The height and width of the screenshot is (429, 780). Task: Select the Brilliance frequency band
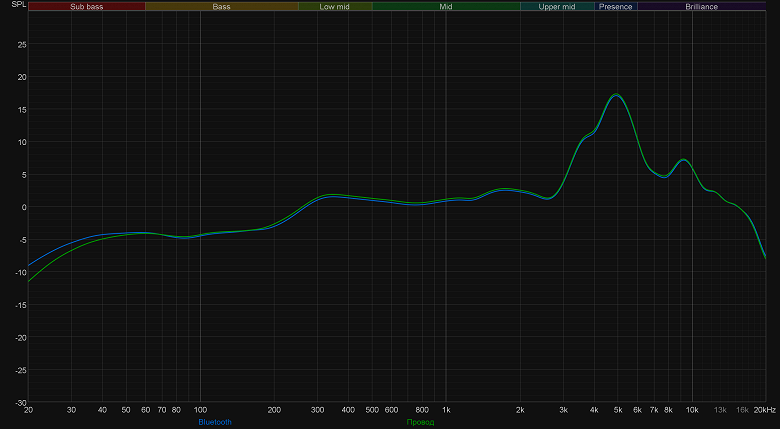pos(701,6)
